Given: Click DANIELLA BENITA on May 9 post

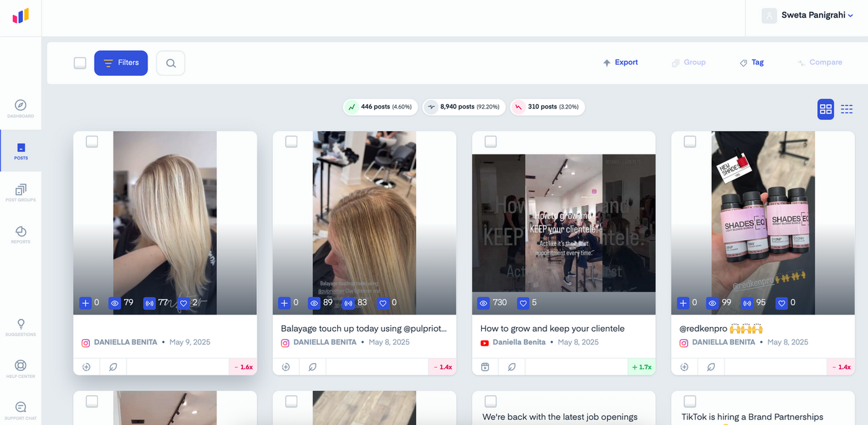Looking at the screenshot, I should [126, 342].
